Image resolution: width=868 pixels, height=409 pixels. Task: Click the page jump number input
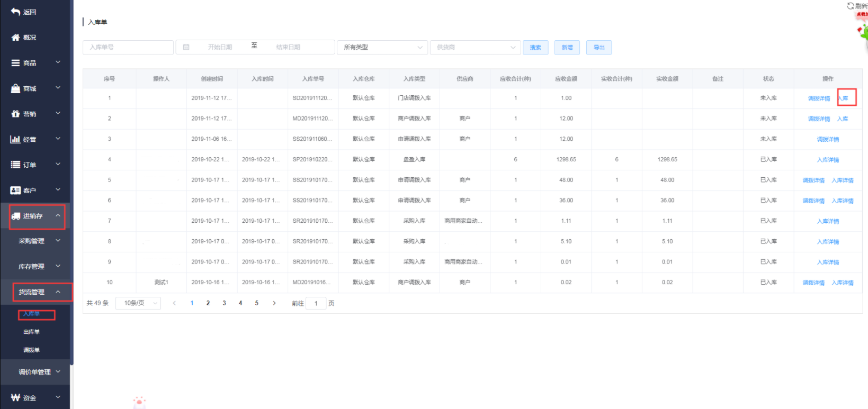[316, 303]
